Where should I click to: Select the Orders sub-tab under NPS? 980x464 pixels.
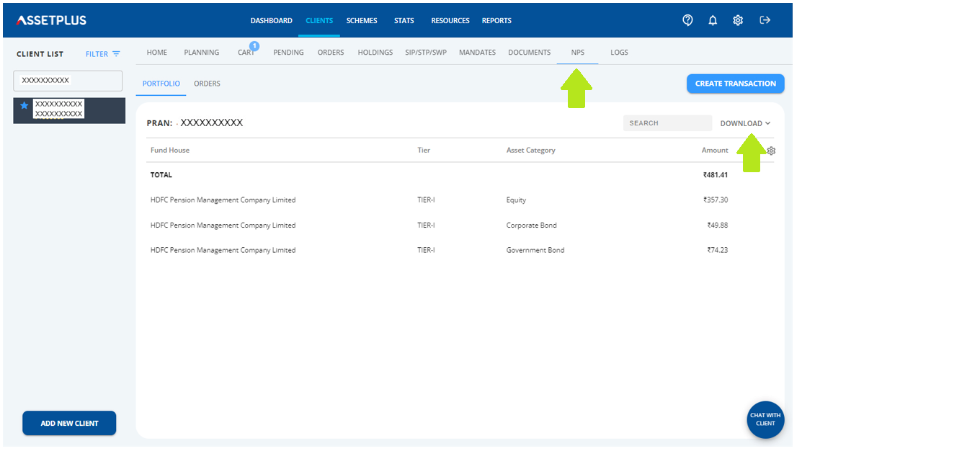click(207, 84)
